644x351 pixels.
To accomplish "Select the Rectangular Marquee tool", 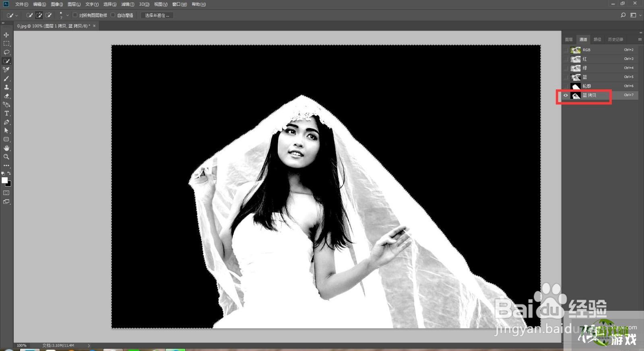I will point(6,43).
